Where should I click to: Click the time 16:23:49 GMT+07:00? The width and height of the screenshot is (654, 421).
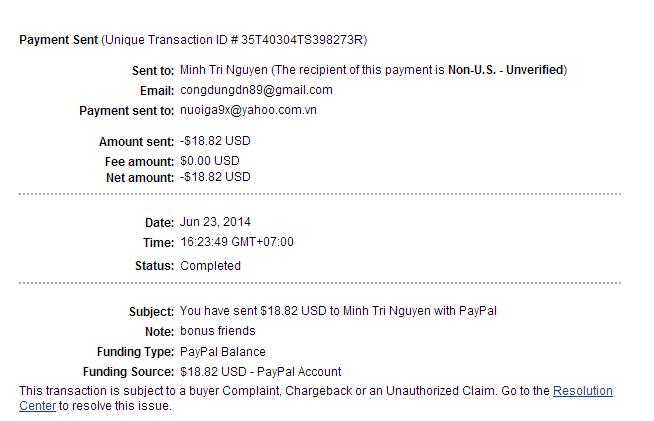point(237,242)
